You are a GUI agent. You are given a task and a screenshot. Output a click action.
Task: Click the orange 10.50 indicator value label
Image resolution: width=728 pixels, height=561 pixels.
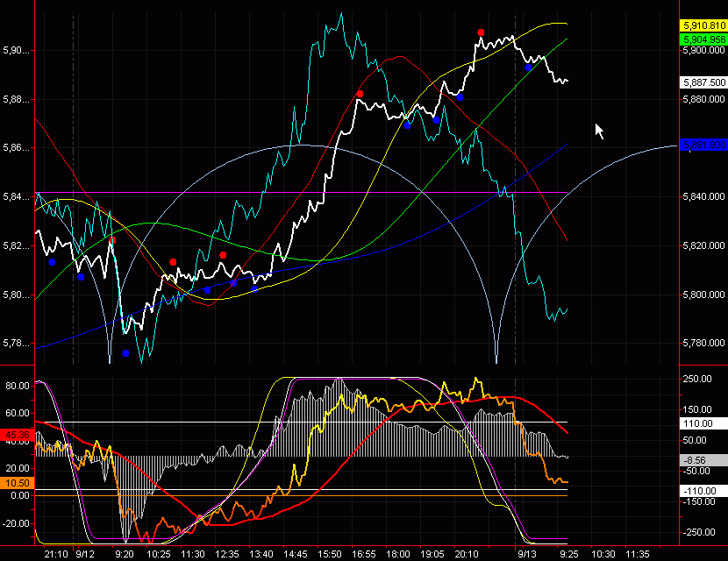click(x=18, y=483)
